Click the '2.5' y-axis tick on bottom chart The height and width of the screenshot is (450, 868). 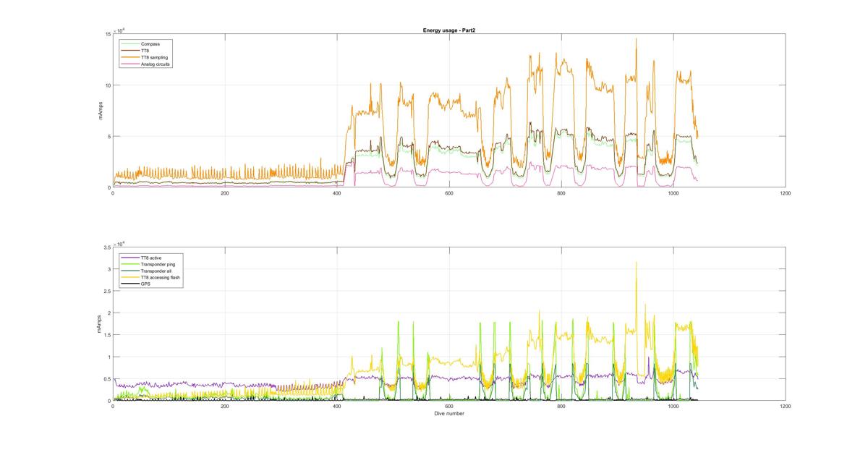pos(107,291)
